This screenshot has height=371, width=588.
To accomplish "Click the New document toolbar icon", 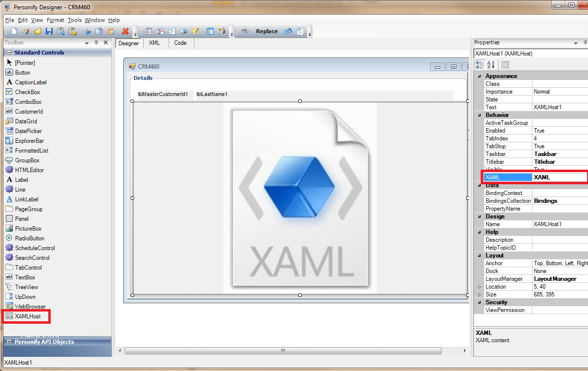I will [14, 31].
